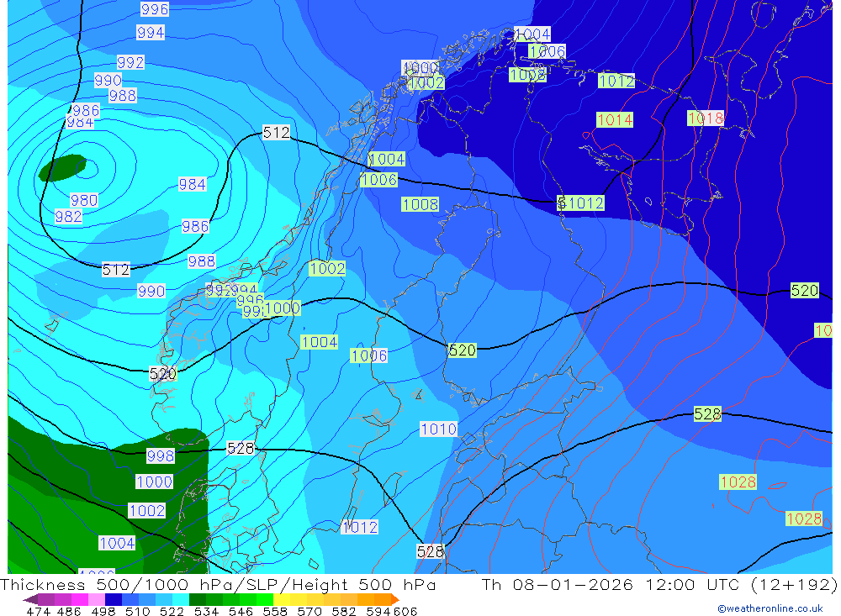Click the word Thickness in the map title
Screen dimensions: 841x616
pyautogui.click(x=43, y=584)
